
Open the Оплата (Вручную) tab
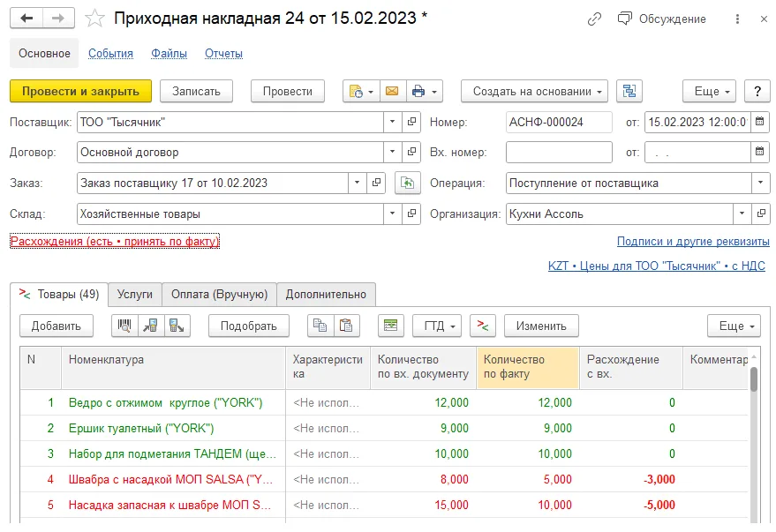tap(219, 294)
